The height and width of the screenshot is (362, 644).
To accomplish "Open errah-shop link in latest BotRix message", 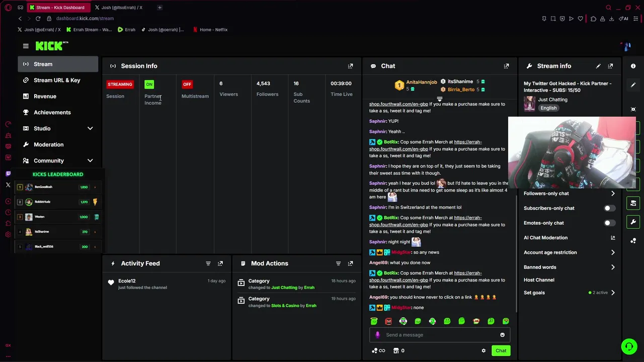I will click(426, 277).
